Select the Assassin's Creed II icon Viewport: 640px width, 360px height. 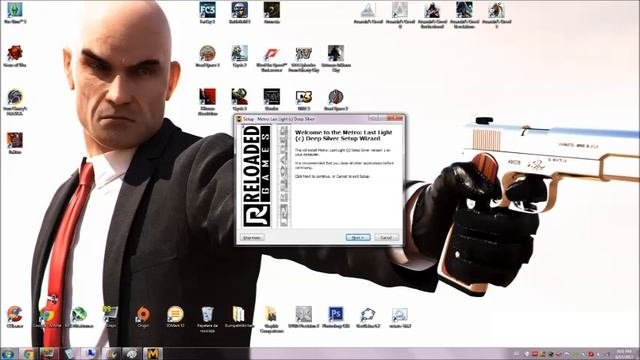coord(400,15)
